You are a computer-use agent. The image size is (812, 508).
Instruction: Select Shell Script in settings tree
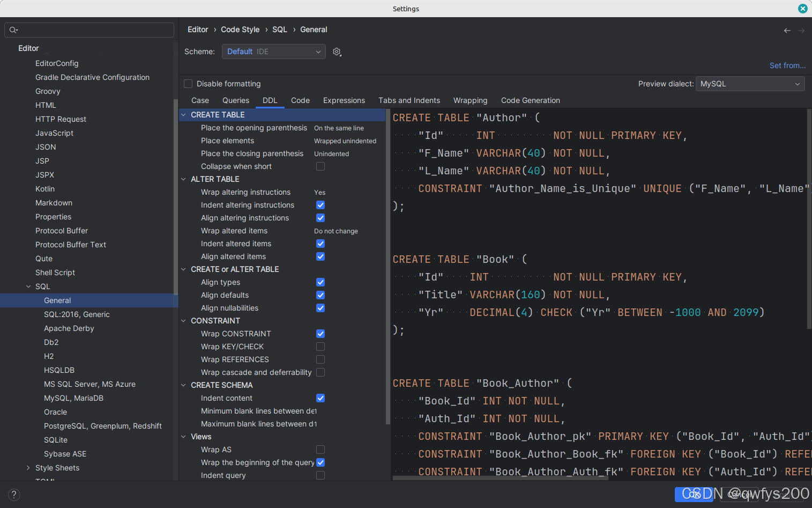[55, 273]
